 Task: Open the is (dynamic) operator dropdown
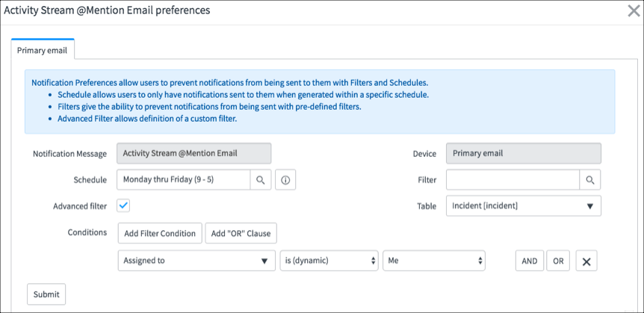[329, 261]
